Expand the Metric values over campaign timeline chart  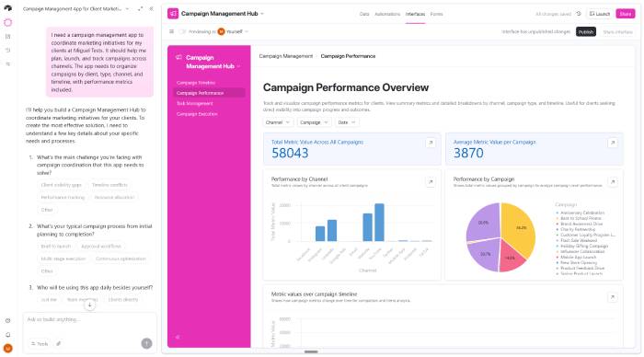pyautogui.click(x=613, y=297)
